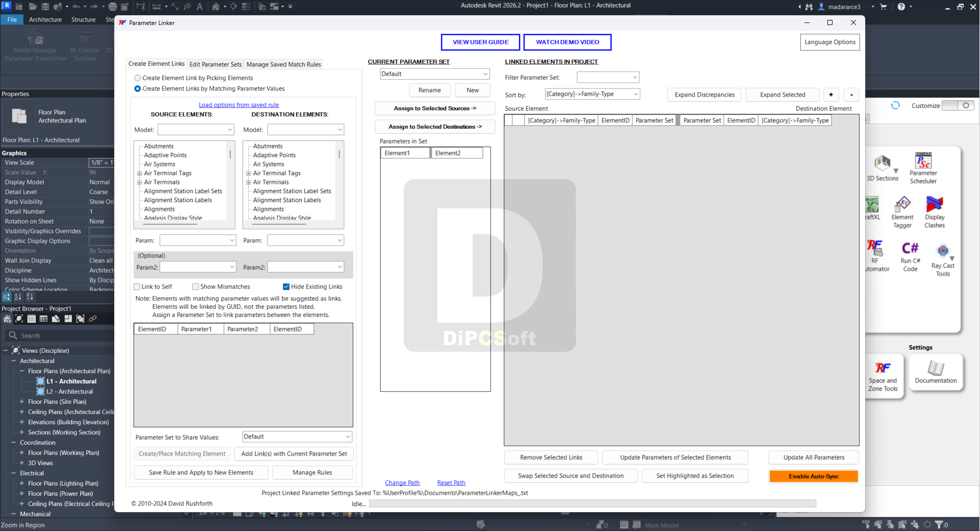Open the File menu in Revit
980x531 pixels.
pyautogui.click(x=12, y=19)
